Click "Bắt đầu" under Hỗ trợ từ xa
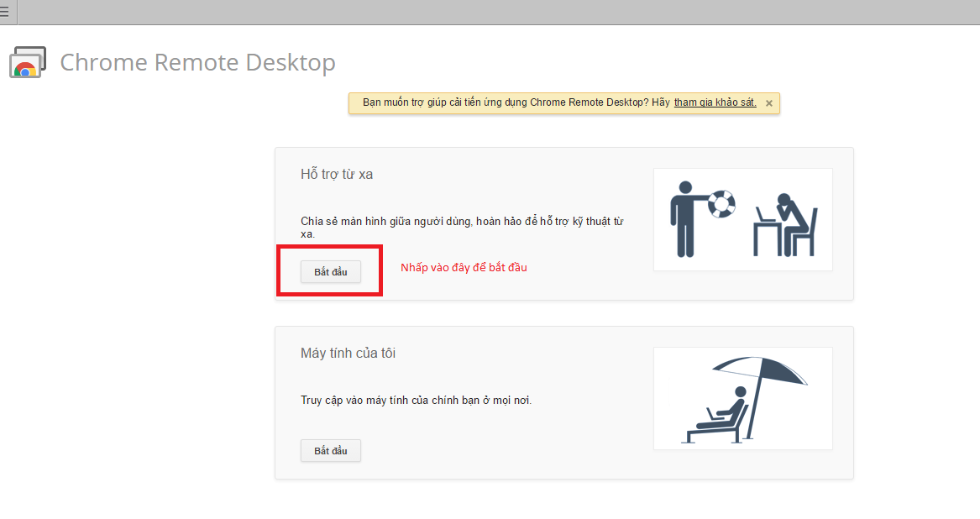980x519 pixels. point(331,272)
